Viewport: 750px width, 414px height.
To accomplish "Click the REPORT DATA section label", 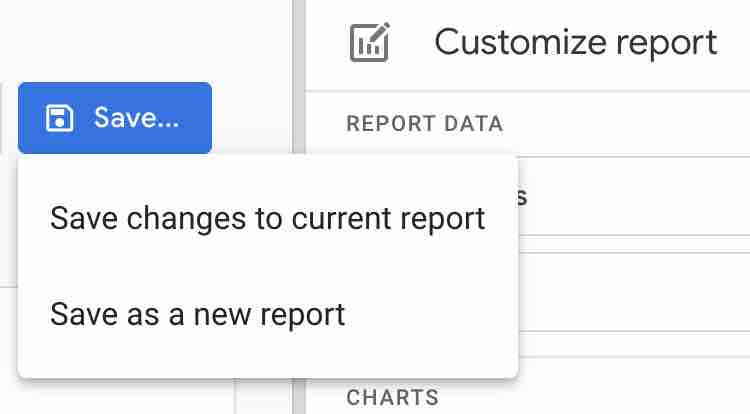I will point(425,124).
